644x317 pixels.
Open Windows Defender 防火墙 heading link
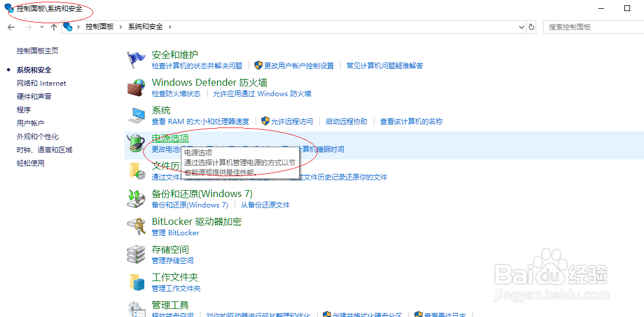(x=209, y=82)
